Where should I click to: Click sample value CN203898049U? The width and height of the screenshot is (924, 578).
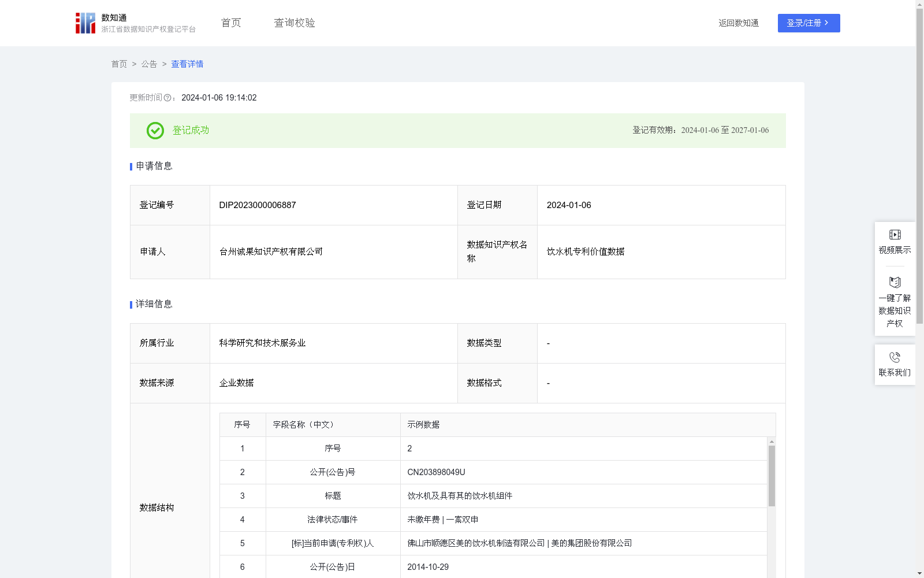click(436, 472)
